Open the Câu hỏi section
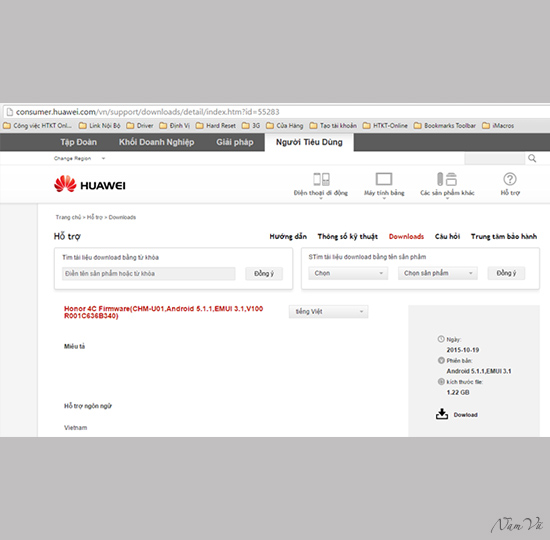The image size is (550, 540). [x=447, y=236]
